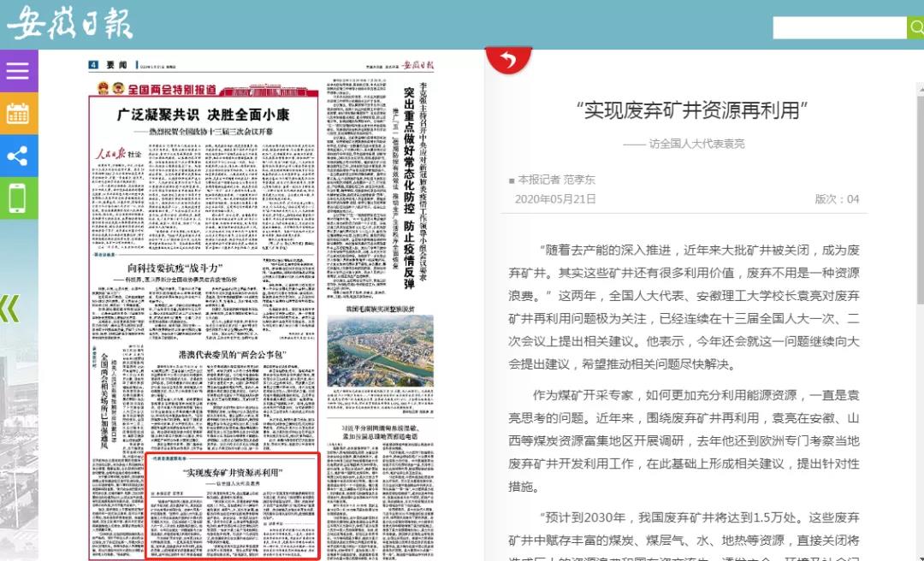Open the purple hamburger menu
Screen dimensions: 924x561
click(x=18, y=70)
